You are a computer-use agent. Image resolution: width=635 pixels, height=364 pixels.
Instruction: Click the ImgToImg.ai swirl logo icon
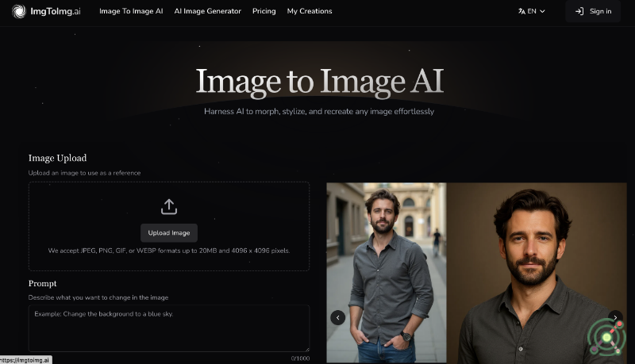[x=19, y=11]
